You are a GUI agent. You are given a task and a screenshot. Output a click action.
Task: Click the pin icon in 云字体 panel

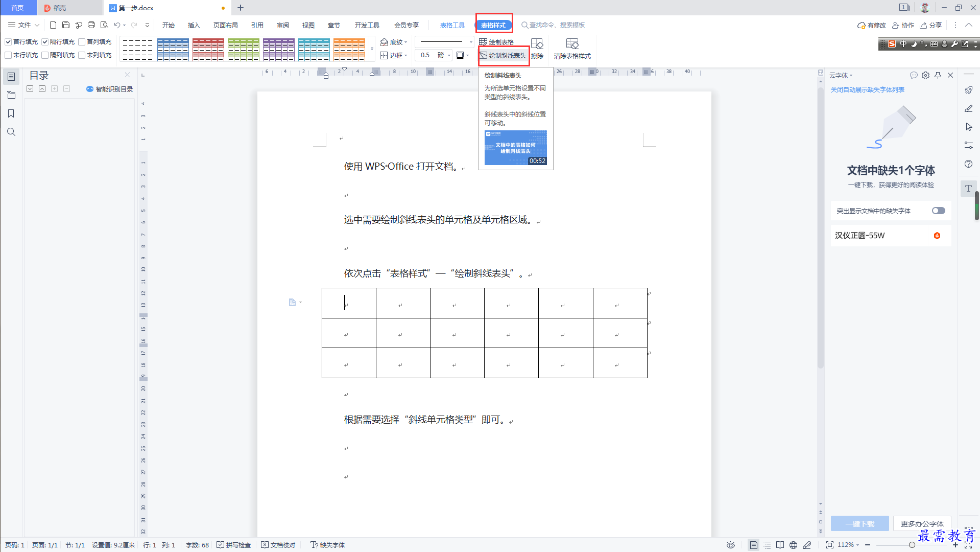point(938,75)
